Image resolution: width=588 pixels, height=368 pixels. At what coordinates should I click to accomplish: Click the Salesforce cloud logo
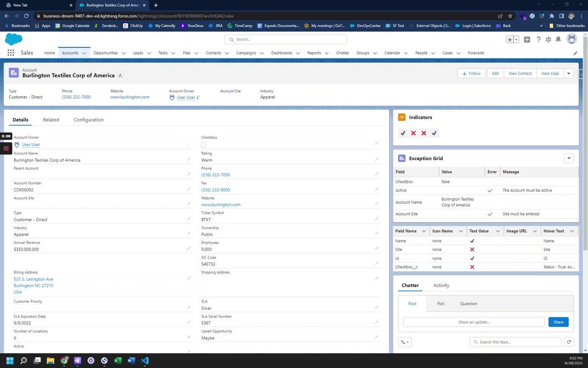[14, 39]
